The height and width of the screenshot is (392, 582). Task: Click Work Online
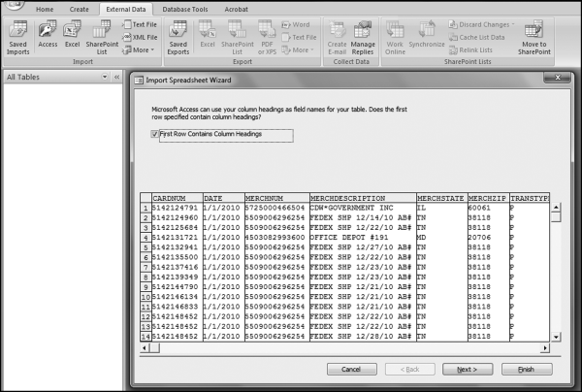[395, 38]
